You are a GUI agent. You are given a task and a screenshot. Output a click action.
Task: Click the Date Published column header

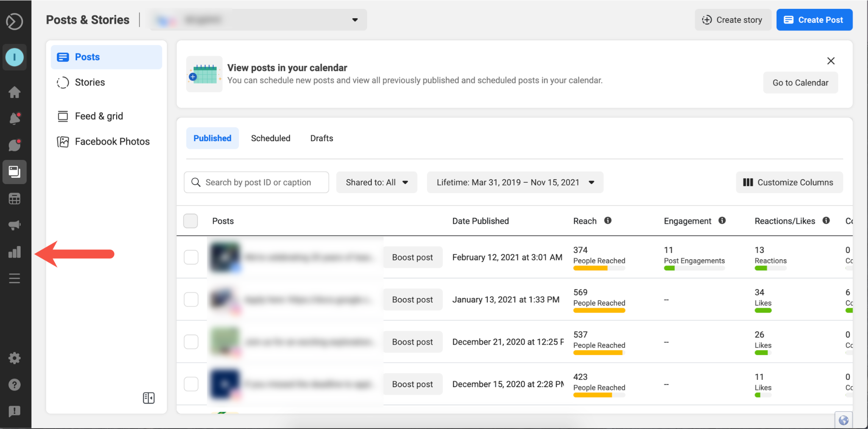[480, 221]
